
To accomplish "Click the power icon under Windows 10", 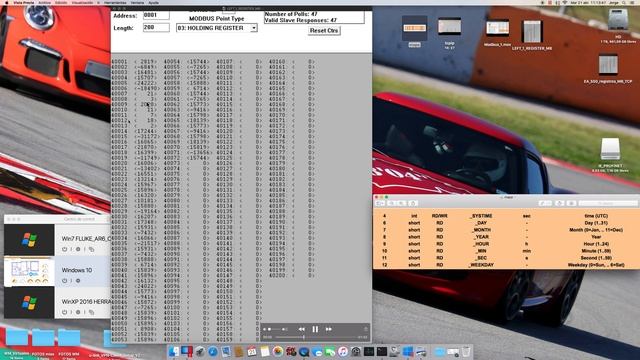I will point(64,280).
